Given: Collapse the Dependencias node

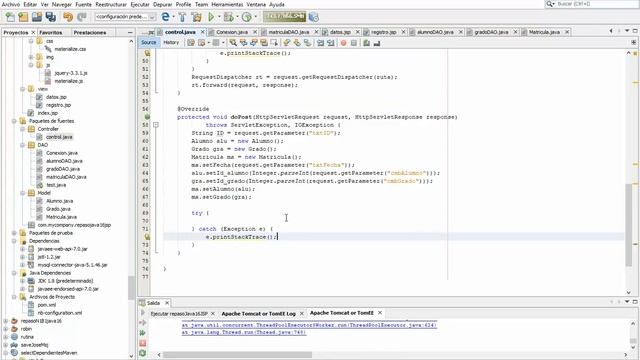Looking at the screenshot, I should pos(14,241).
